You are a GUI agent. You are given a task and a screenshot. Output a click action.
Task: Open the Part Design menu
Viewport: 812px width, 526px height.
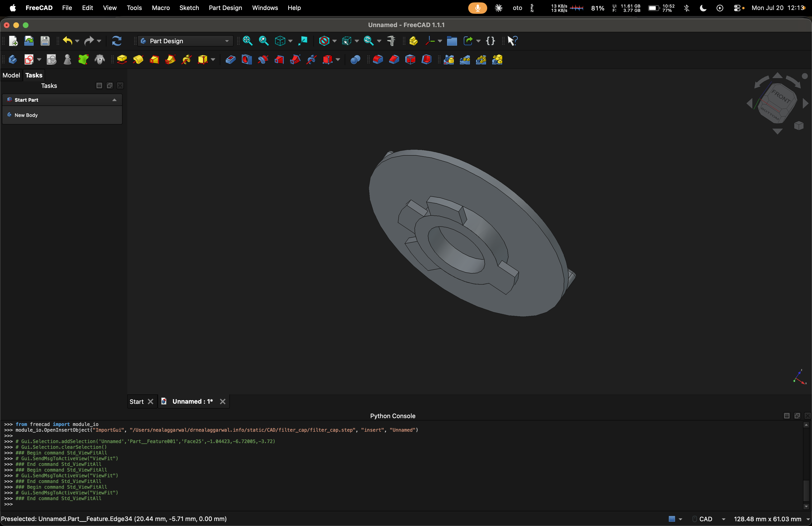(225, 8)
